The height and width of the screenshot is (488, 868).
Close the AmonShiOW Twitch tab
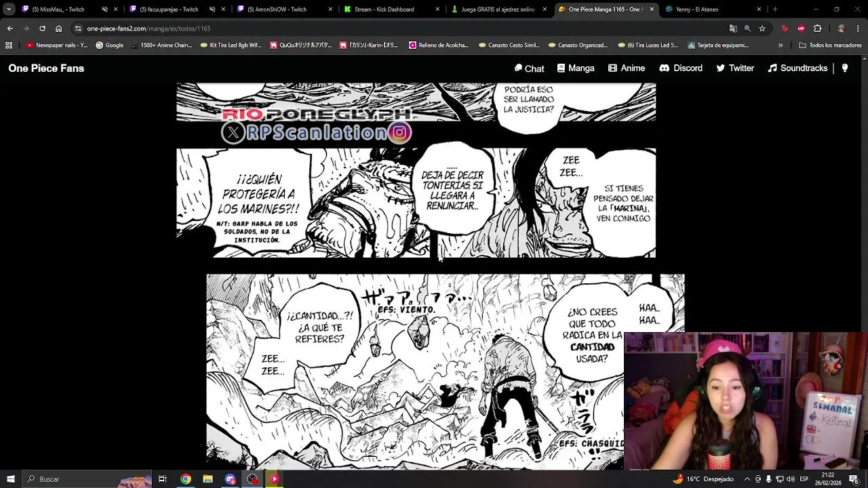point(330,9)
